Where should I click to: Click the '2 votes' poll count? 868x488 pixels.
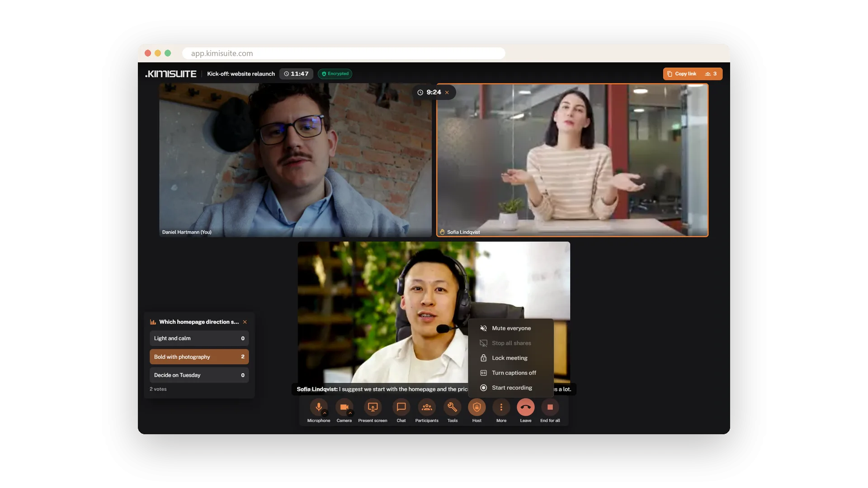click(x=158, y=389)
